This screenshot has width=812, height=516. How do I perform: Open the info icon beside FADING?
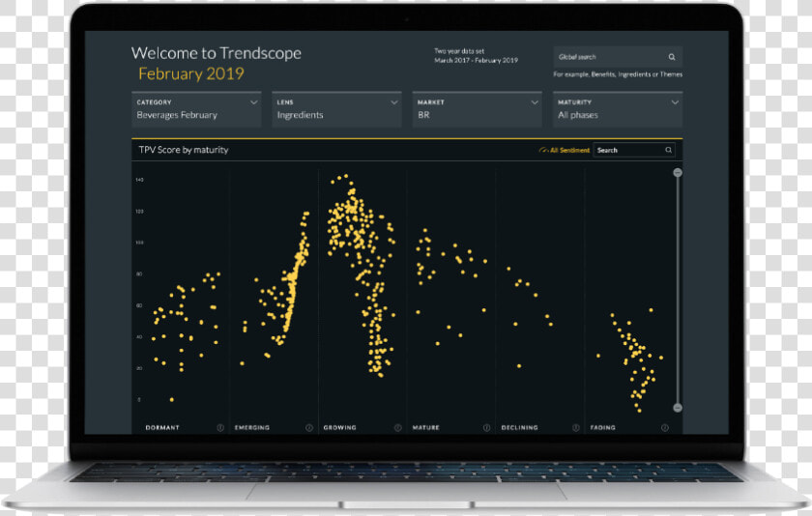point(665,427)
